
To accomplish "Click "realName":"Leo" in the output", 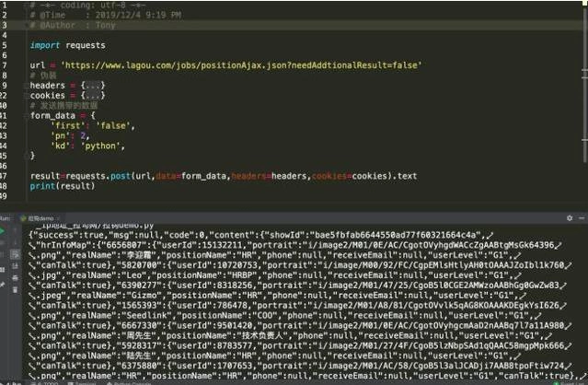I will 107,275.
